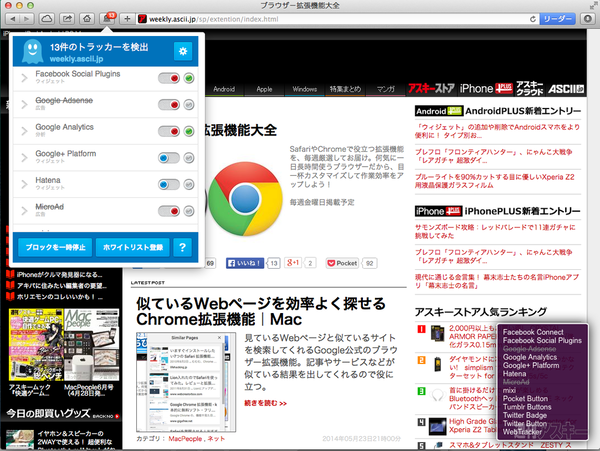Click the green check circle for Google Analytics
Image resolution: width=600 pixels, height=451 pixels.
[189, 132]
